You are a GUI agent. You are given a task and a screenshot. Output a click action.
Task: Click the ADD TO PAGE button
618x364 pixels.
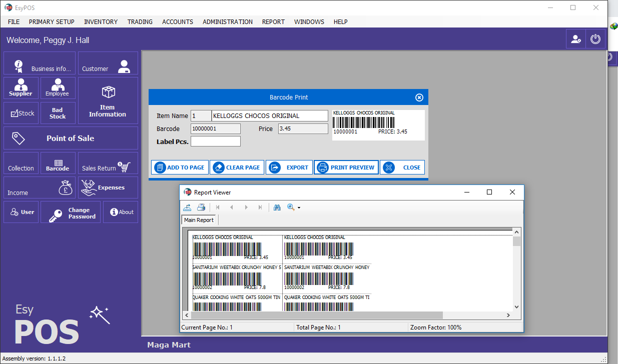click(180, 167)
